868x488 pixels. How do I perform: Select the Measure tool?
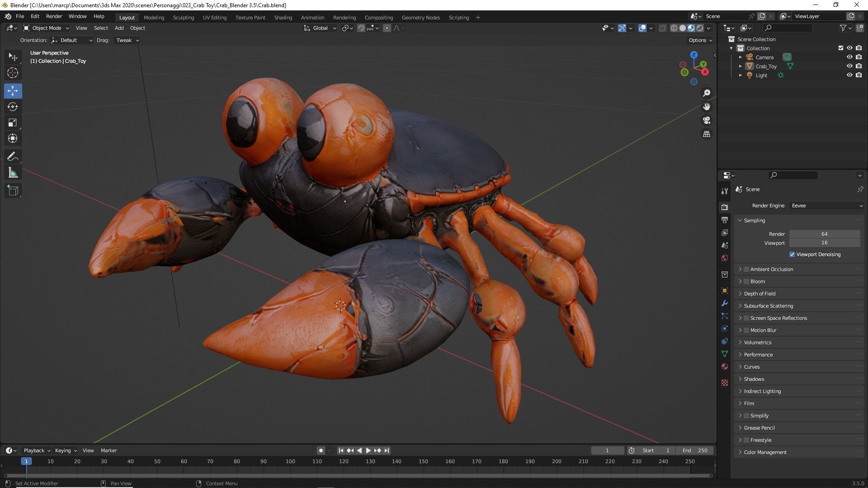[x=13, y=173]
